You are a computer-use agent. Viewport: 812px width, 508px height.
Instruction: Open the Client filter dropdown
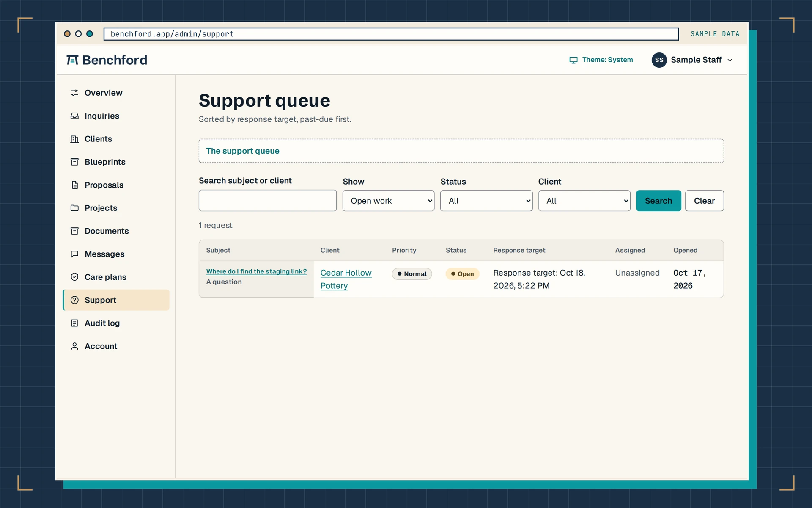(x=584, y=201)
